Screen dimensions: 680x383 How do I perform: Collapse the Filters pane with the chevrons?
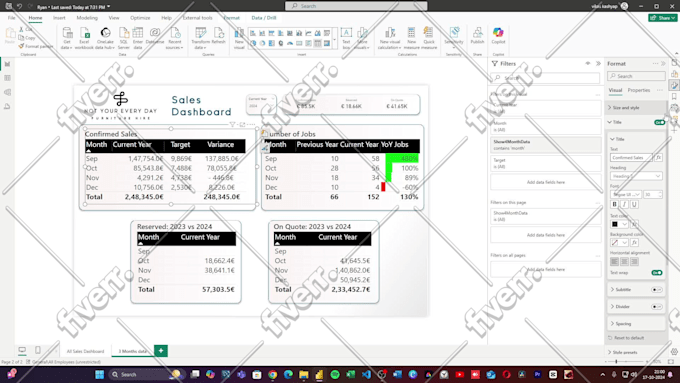pyautogui.click(x=598, y=63)
